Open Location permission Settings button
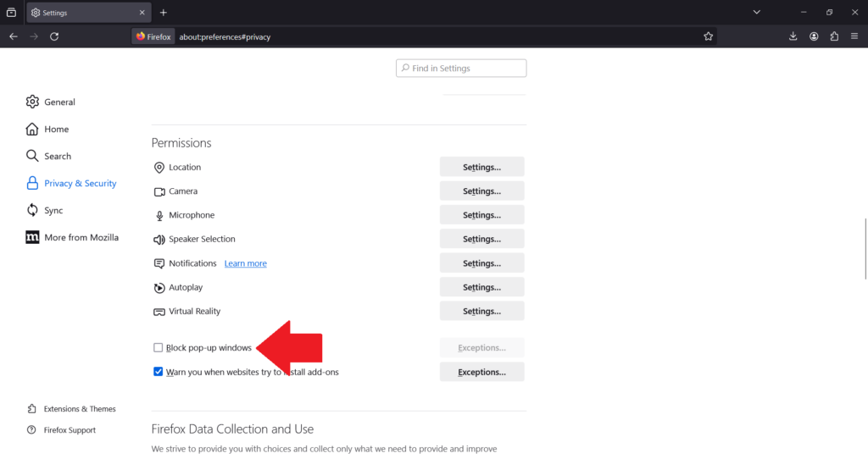The height and width of the screenshot is (459, 868). tap(481, 168)
